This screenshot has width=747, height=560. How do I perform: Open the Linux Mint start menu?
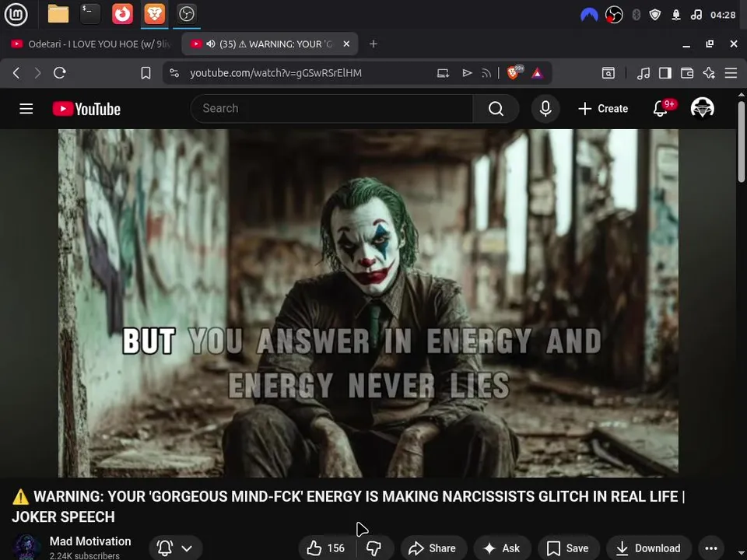click(x=16, y=14)
